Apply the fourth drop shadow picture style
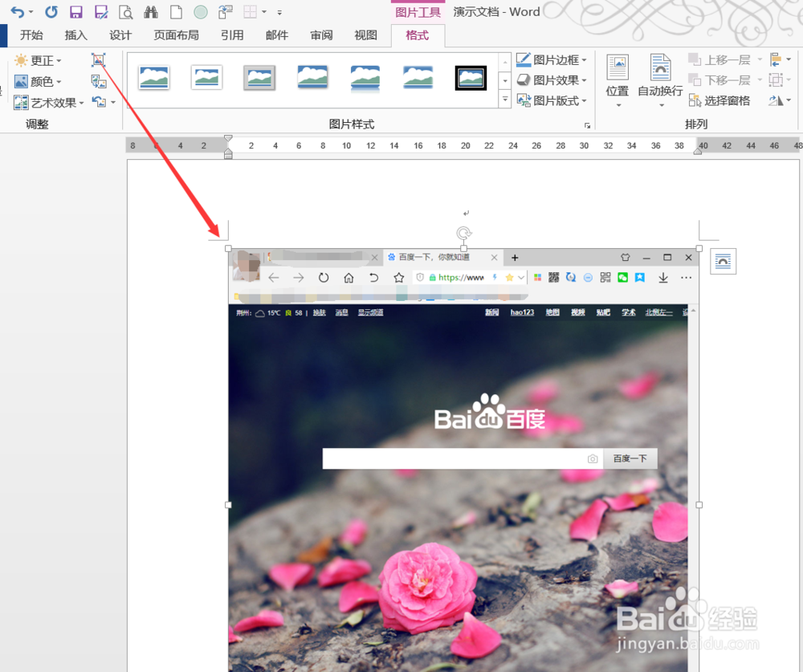Viewport: 803px width, 672px height. pos(312,78)
